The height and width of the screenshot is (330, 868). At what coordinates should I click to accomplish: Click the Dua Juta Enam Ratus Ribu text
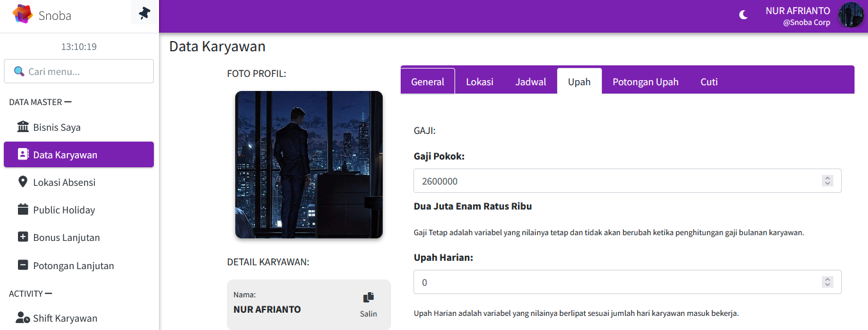coord(473,206)
